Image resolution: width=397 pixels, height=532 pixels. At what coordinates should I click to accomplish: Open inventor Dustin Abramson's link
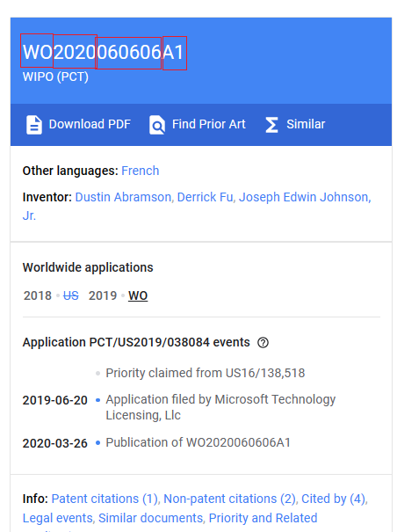(x=123, y=197)
